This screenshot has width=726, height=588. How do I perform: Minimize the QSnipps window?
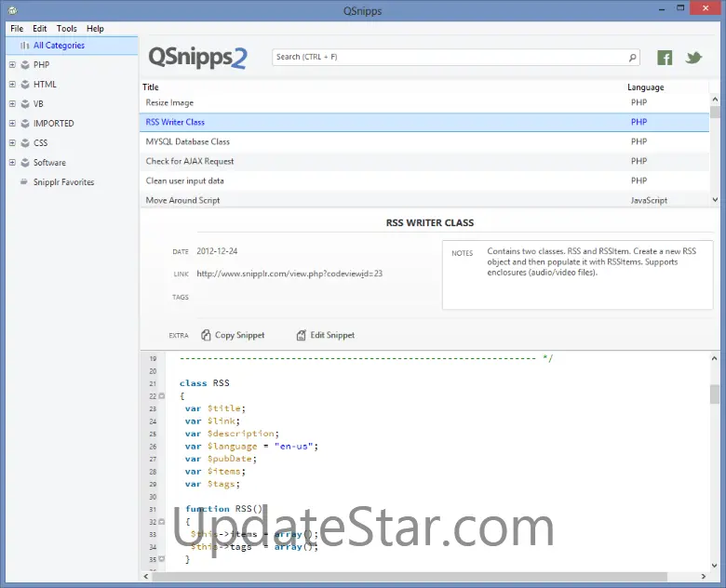[x=662, y=8]
